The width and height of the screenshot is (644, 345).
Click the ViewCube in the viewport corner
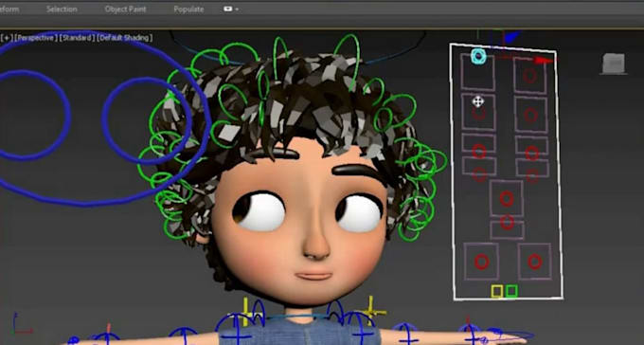coord(614,64)
